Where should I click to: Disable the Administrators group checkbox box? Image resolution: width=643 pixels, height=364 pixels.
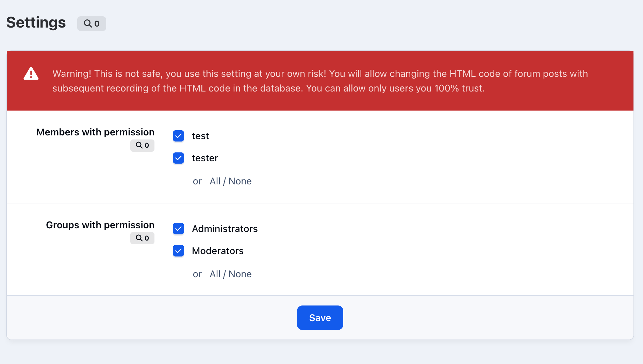coord(178,229)
